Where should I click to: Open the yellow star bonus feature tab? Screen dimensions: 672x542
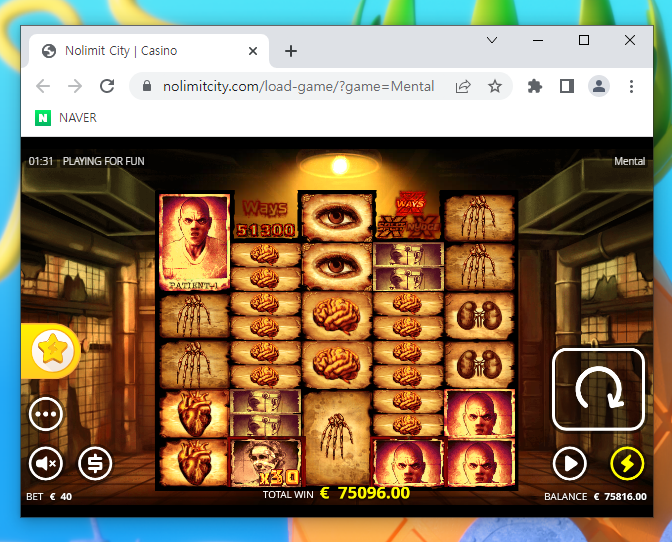[x=51, y=350]
